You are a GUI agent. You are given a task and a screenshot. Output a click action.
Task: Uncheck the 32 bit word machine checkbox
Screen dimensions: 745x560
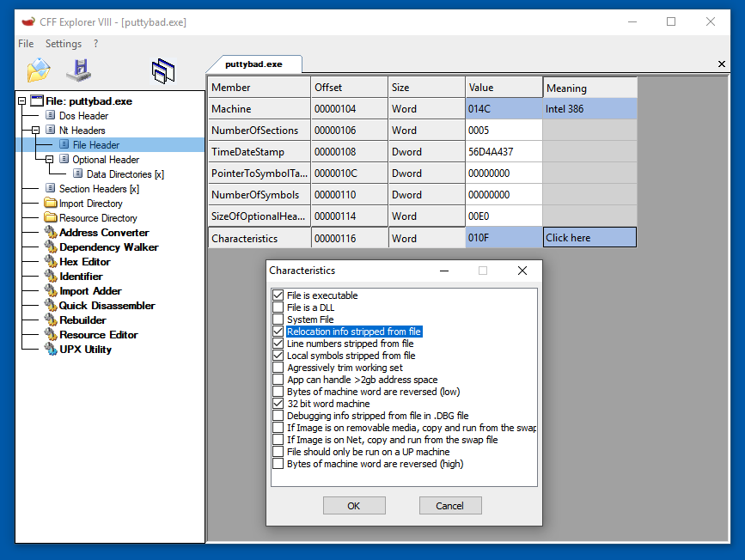coord(278,404)
